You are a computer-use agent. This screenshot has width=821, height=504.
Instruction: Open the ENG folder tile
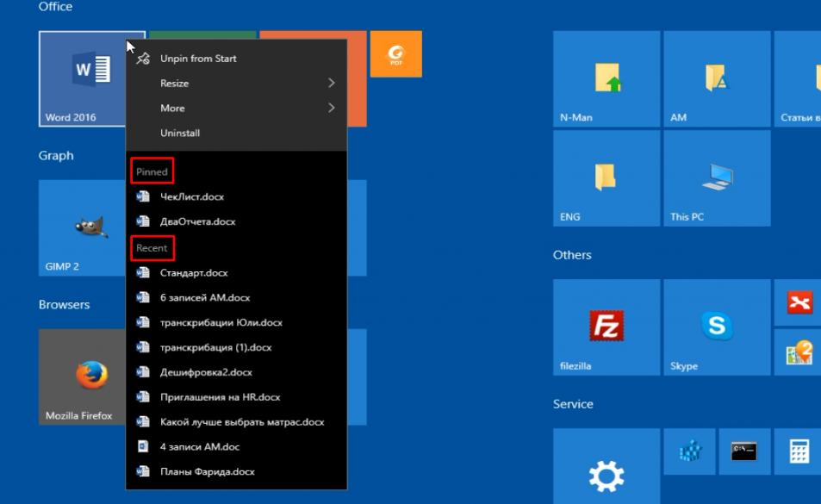(x=606, y=177)
